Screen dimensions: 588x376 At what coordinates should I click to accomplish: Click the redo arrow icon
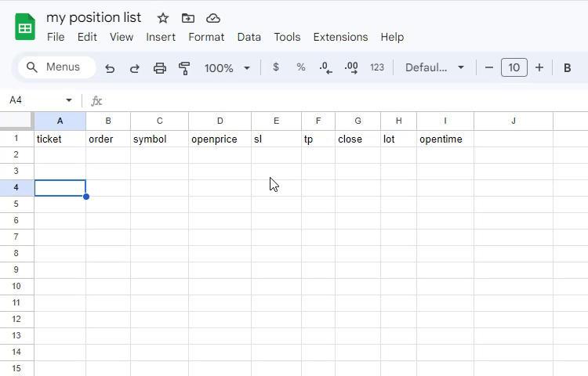point(135,68)
